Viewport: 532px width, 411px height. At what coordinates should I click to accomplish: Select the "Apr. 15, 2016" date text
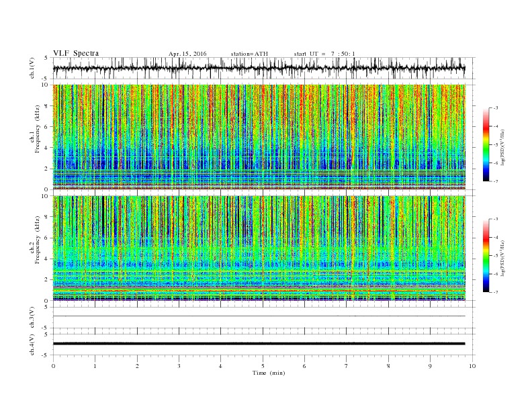pyautogui.click(x=187, y=54)
